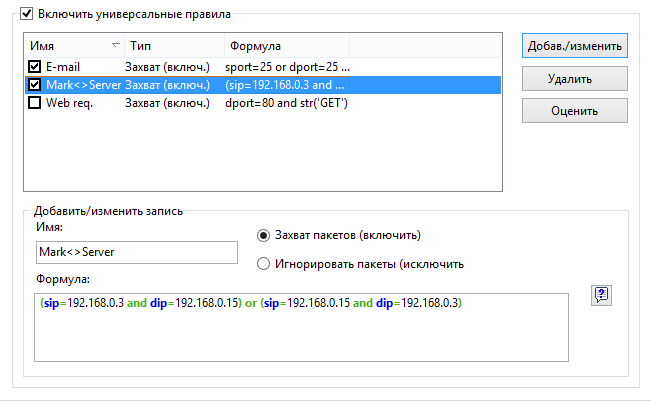Viewport: 651px width, 401px height.
Task: Open the formula syntax help icon
Action: pos(601,296)
